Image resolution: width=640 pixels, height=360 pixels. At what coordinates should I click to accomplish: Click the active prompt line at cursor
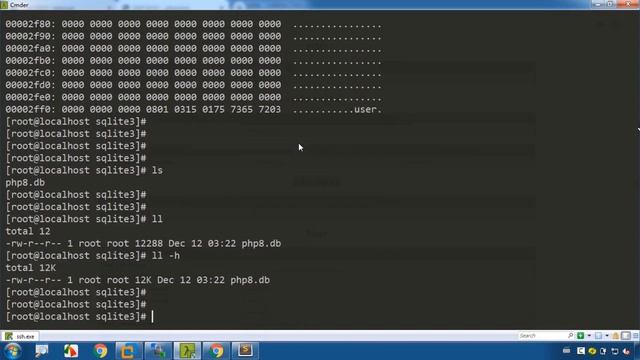80,317
